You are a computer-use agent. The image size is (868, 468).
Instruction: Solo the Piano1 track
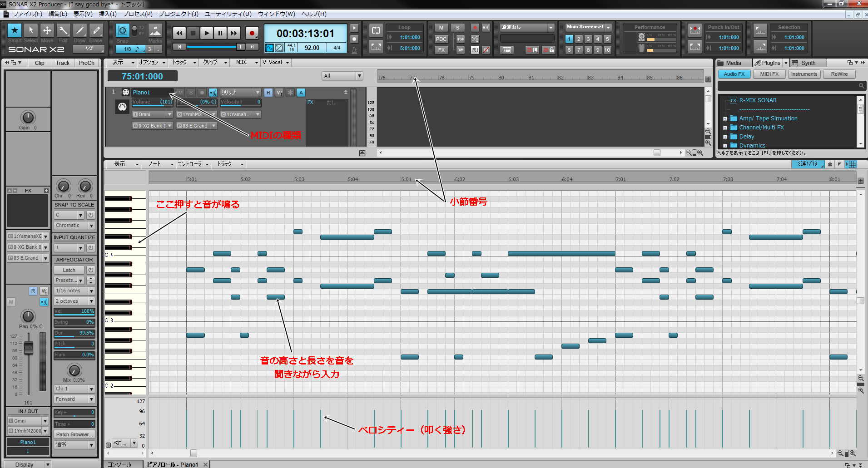(x=191, y=93)
